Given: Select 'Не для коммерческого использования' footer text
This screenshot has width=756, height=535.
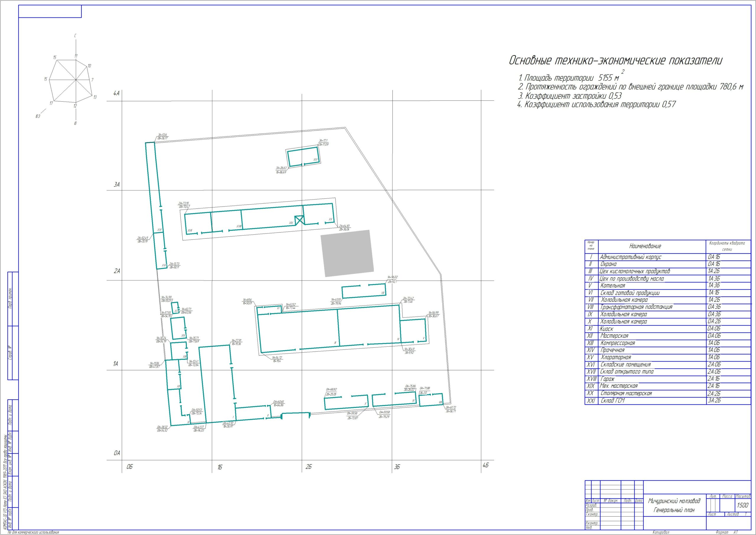Looking at the screenshot, I should point(33,532).
